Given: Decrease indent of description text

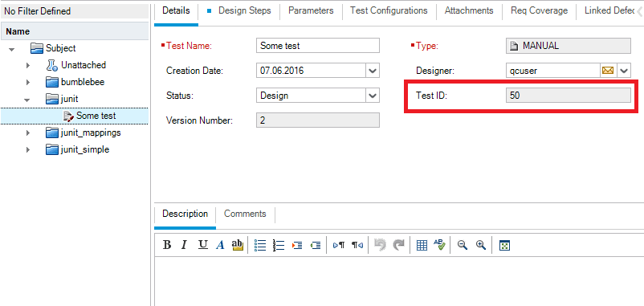Looking at the screenshot, I should [316, 245].
